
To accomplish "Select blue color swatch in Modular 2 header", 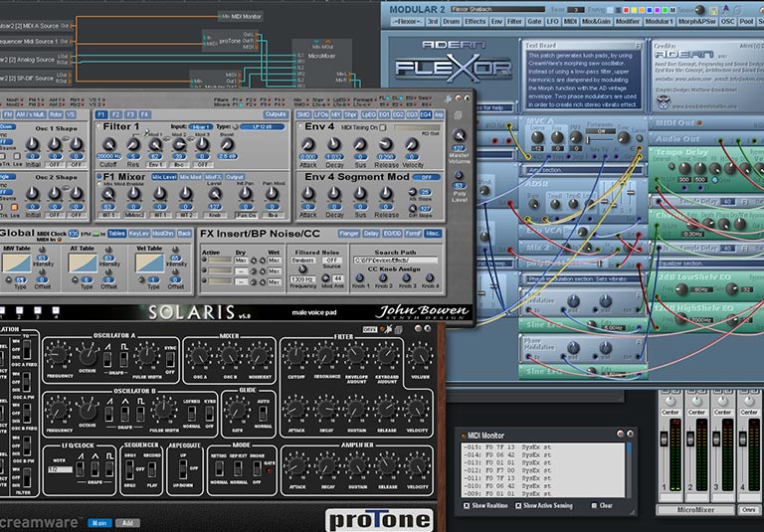I will coord(649,10).
